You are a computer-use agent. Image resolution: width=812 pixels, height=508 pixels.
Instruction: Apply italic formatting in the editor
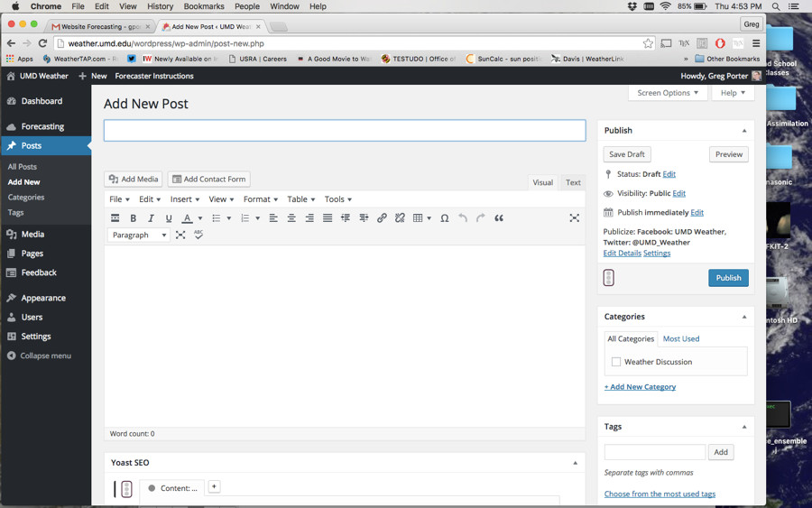coord(151,218)
